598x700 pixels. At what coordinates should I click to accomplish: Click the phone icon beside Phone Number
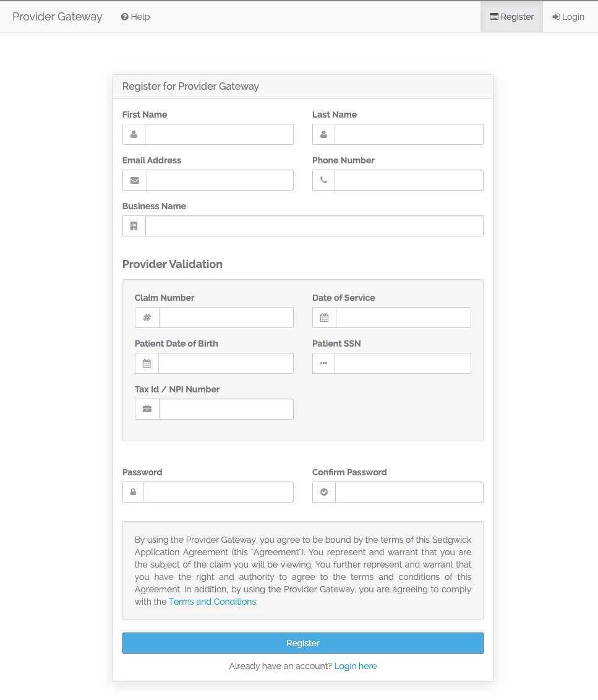323,180
